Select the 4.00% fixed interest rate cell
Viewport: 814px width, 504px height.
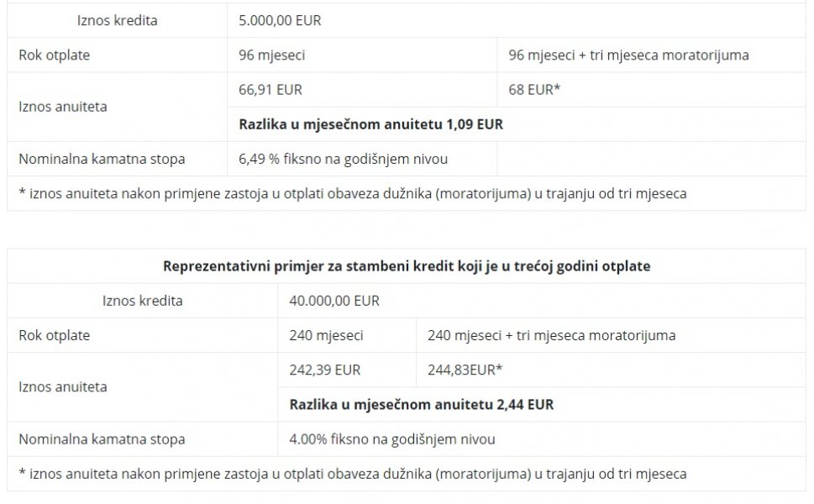point(391,439)
